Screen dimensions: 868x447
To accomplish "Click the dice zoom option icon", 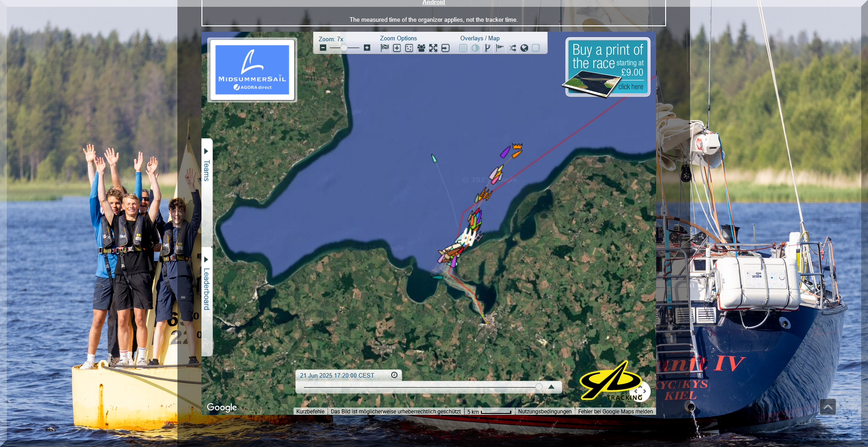I will point(409,48).
